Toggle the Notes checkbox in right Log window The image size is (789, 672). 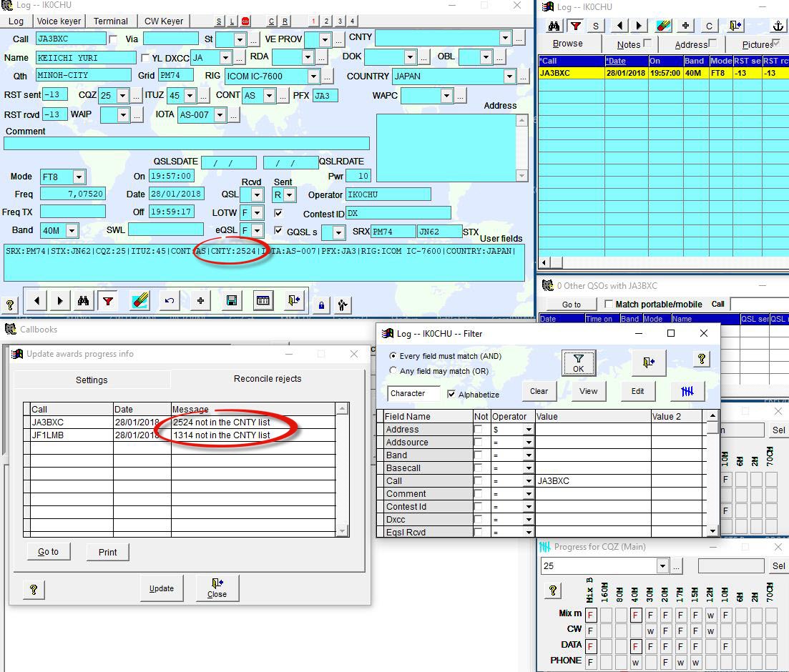pyautogui.click(x=647, y=44)
